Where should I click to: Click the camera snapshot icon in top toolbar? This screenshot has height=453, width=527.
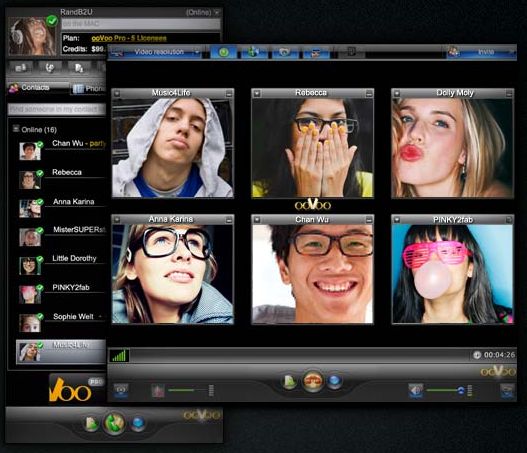(x=285, y=52)
